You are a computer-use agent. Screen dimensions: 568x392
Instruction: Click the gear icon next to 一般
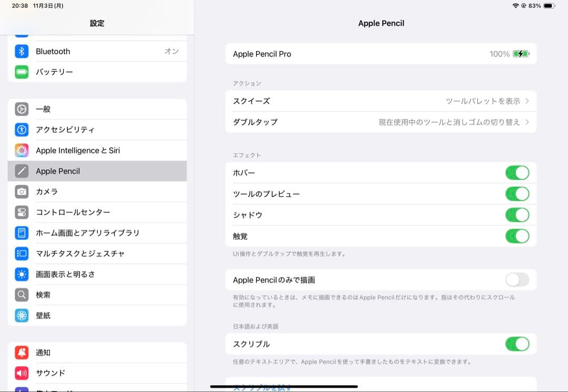[x=22, y=109]
